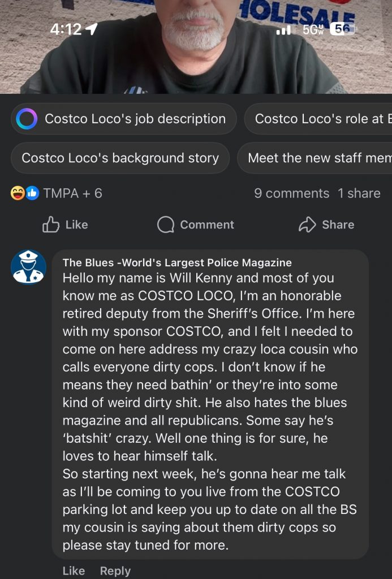392x579 pixels.
Task: Tap the battery indicator in status bar
Action: tap(342, 29)
